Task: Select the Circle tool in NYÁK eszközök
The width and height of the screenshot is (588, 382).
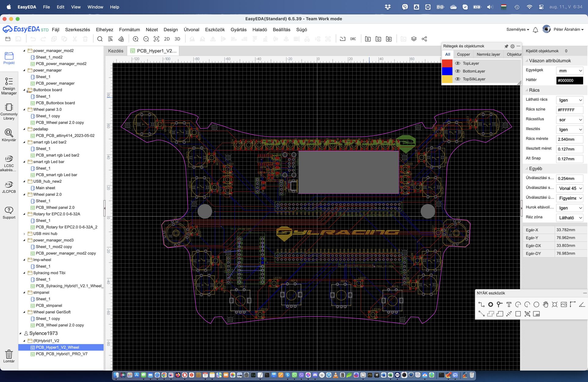Action: pyautogui.click(x=536, y=304)
